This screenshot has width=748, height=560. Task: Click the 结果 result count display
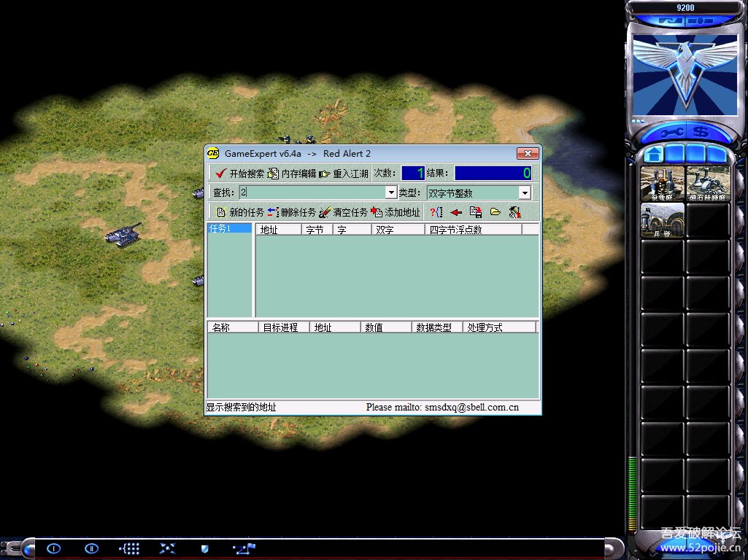pyautogui.click(x=493, y=173)
